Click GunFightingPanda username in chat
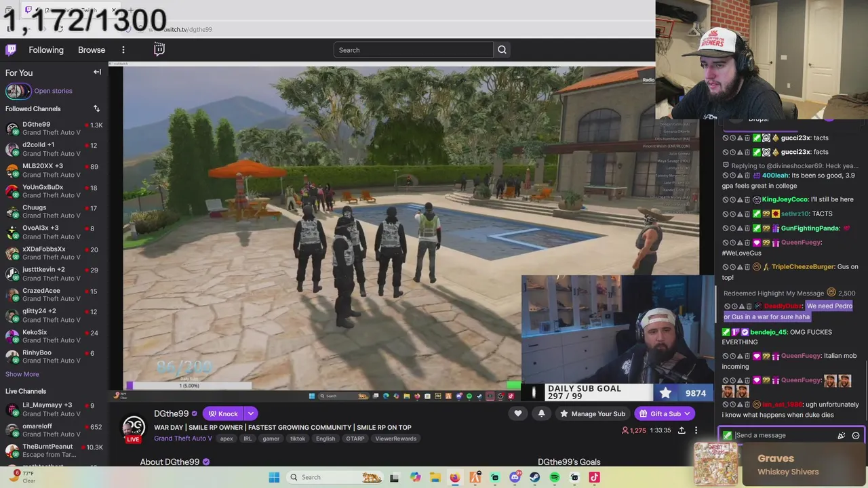This screenshot has height=488, width=868. 810,228
